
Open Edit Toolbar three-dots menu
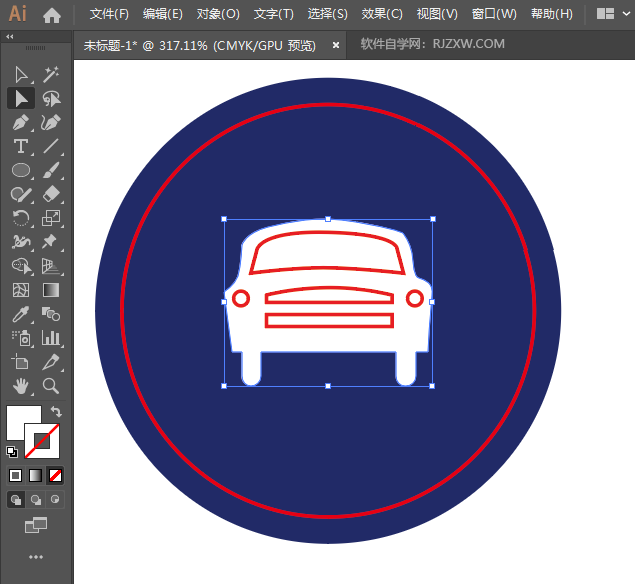pyautogui.click(x=36, y=557)
